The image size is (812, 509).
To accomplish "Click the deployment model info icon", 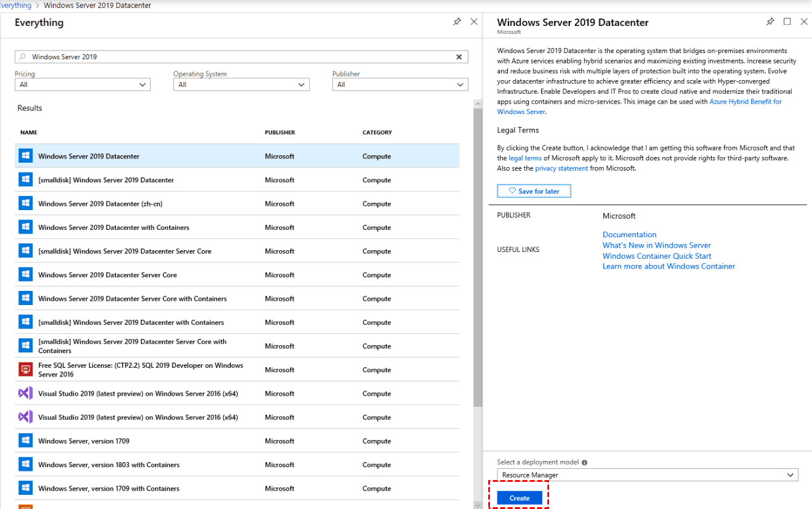I will coord(584,462).
